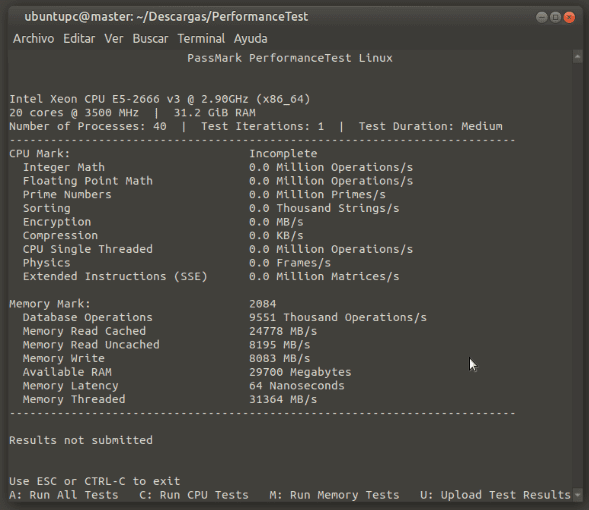Image resolution: width=589 pixels, height=510 pixels.
Task: Click 'Number of Processes: 40' text
Action: [88, 127]
